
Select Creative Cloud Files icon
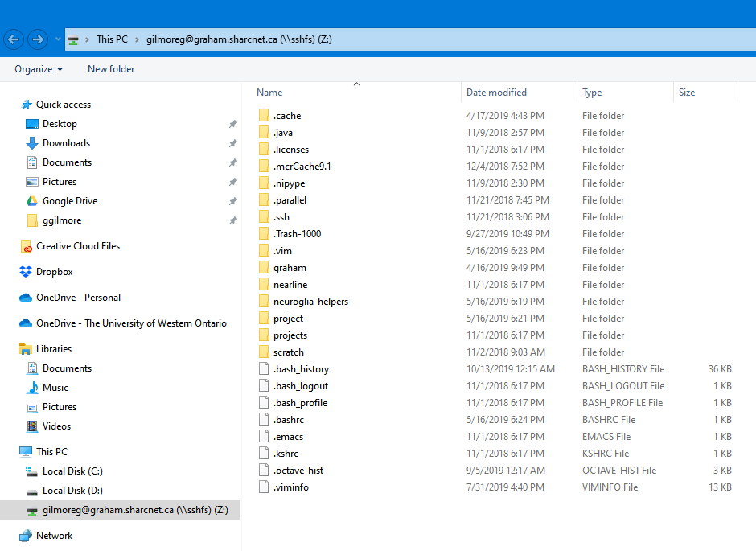coord(26,246)
